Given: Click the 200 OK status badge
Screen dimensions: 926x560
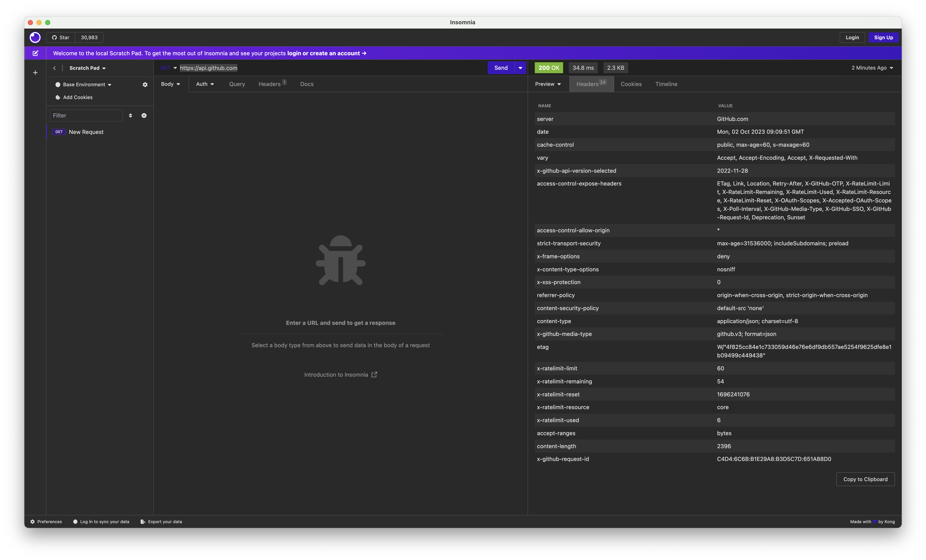Looking at the screenshot, I should pyautogui.click(x=549, y=68).
